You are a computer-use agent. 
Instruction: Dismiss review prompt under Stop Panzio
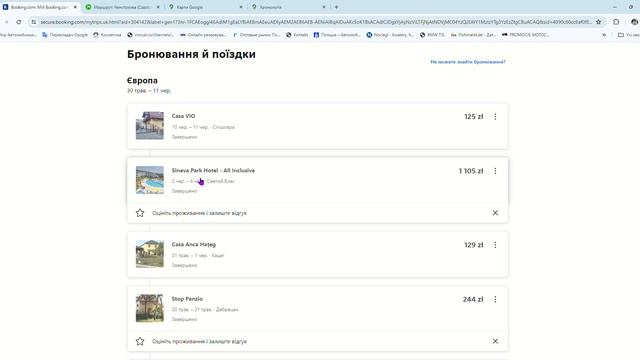pyautogui.click(x=495, y=341)
